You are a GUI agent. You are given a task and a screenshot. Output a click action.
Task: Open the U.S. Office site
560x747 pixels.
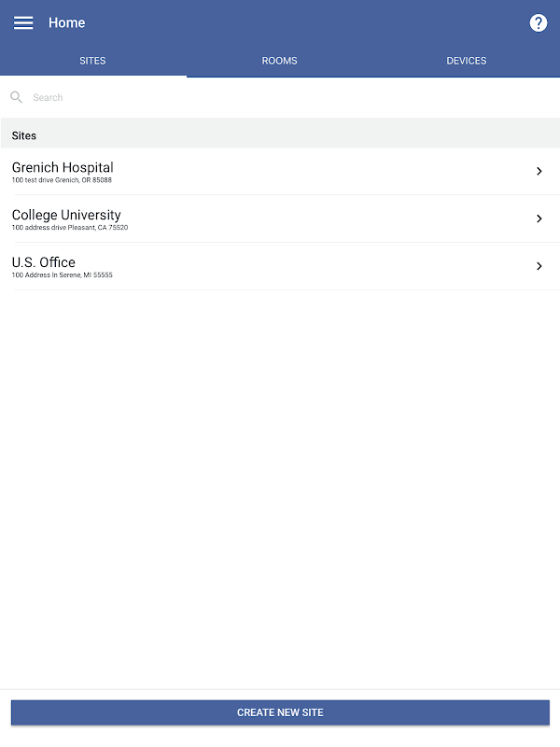click(x=280, y=266)
